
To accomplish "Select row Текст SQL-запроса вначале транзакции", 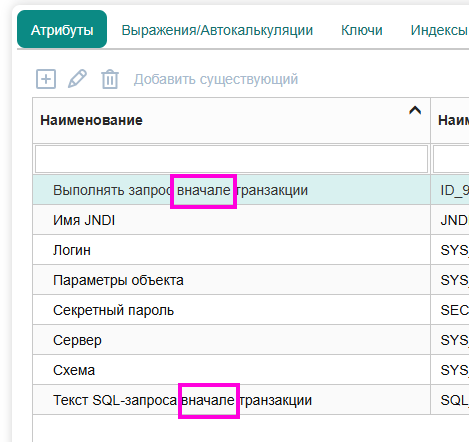I will click(231, 400).
